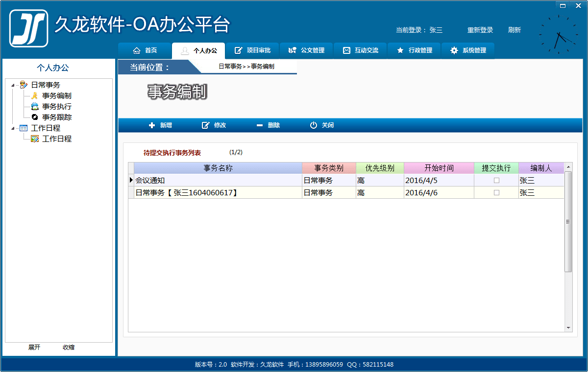Click the 工作日程 calendar icon under 工作日程

click(35, 139)
